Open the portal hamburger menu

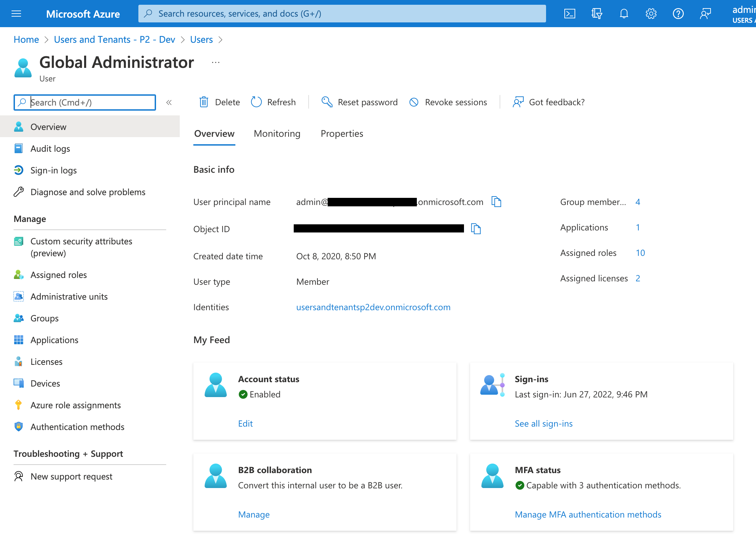click(16, 14)
